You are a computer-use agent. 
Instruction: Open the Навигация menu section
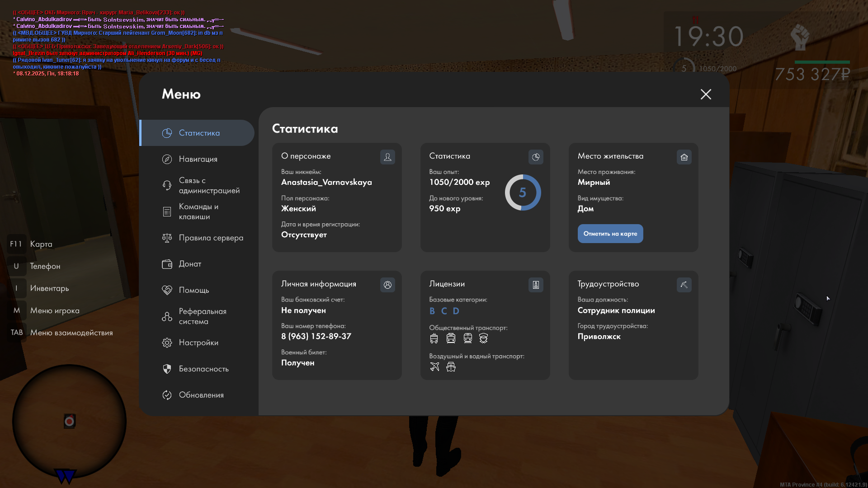(x=198, y=159)
